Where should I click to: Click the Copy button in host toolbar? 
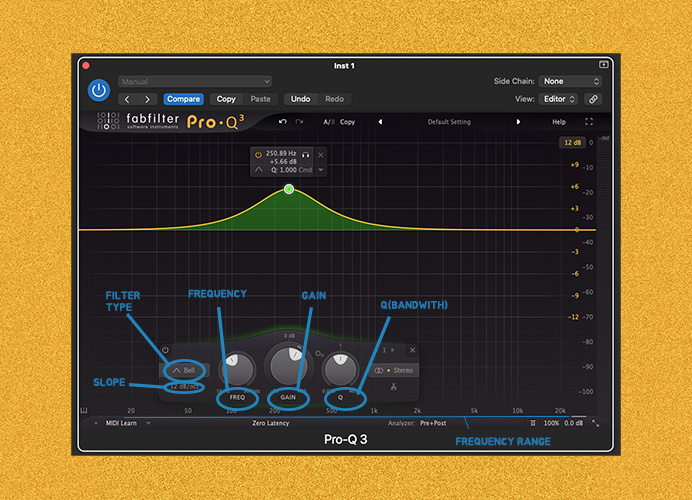pyautogui.click(x=226, y=99)
